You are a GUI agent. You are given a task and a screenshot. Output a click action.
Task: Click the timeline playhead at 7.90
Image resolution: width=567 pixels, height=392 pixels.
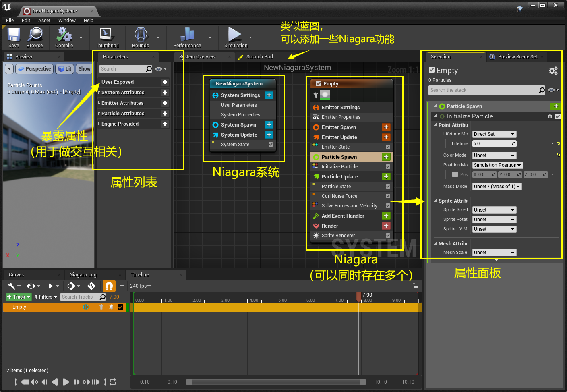pos(359,297)
